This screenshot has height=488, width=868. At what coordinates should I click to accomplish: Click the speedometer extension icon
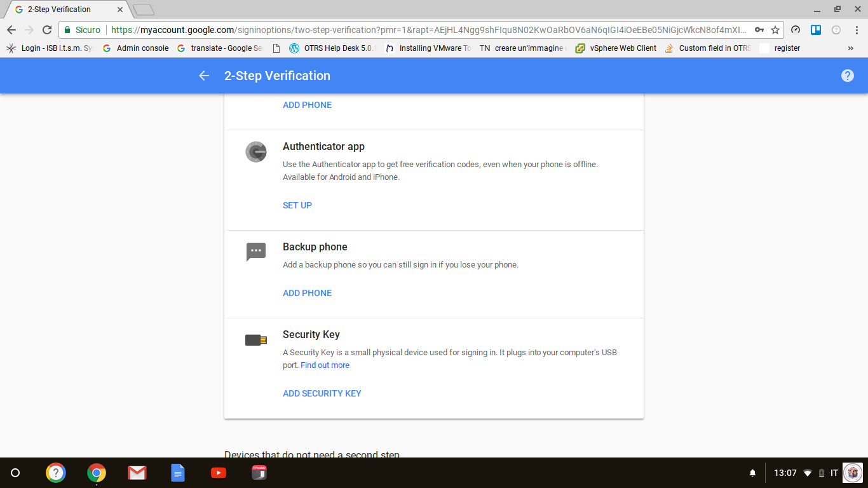(796, 30)
